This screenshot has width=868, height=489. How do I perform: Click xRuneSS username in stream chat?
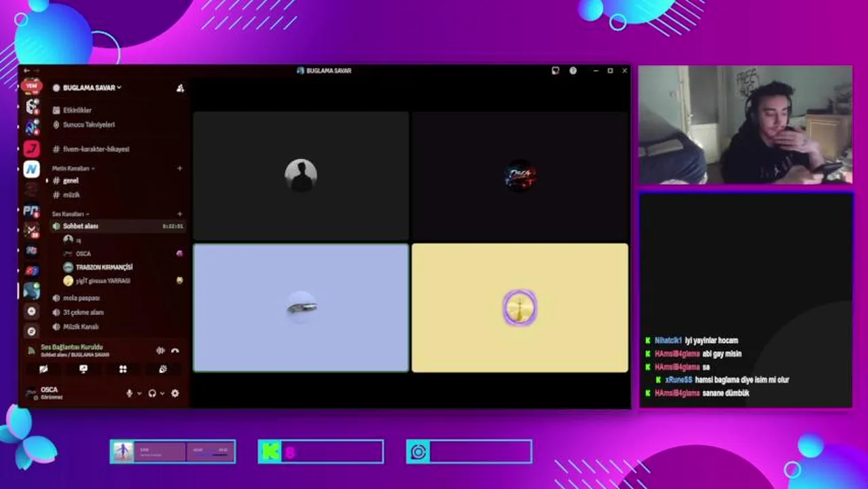[679, 380]
